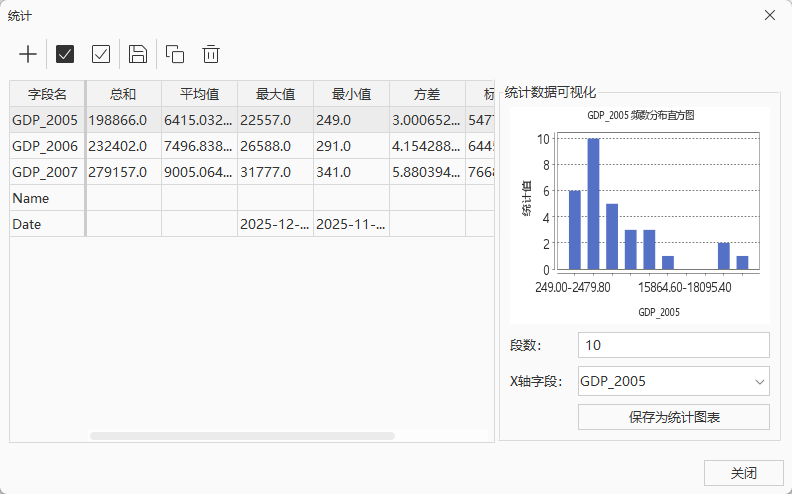Click the 总和 column header
This screenshot has width=793, height=495.
(123, 94)
